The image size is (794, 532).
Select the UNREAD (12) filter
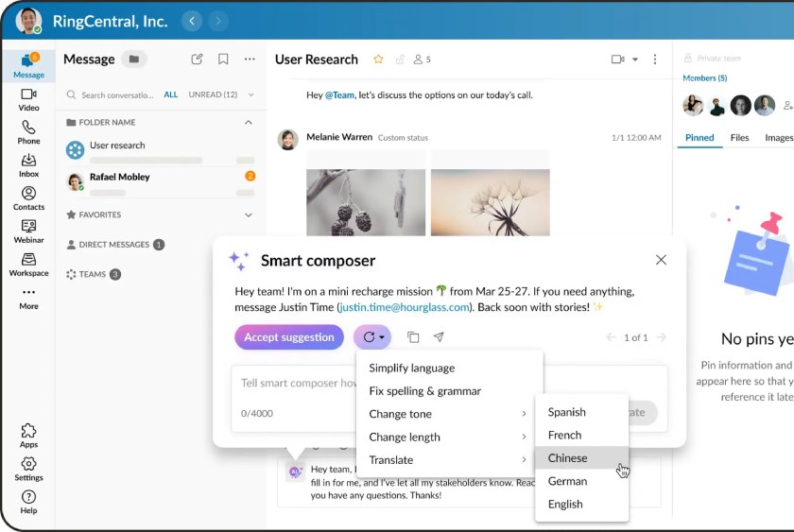pyautogui.click(x=213, y=94)
